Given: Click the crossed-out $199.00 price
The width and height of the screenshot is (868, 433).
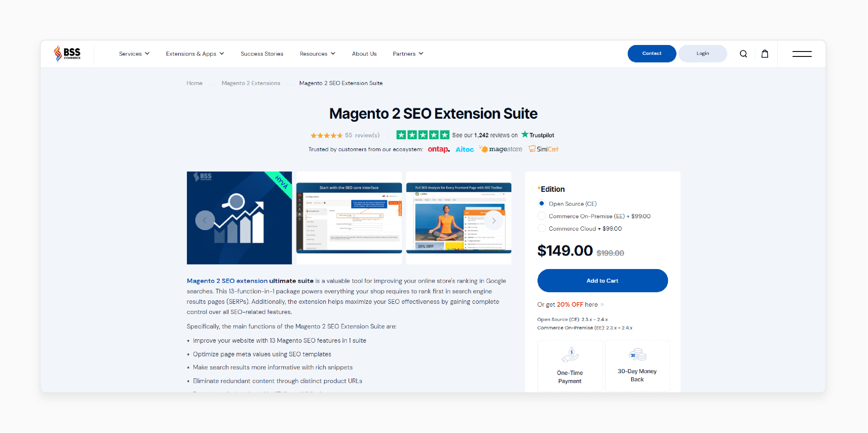Looking at the screenshot, I should point(610,253).
